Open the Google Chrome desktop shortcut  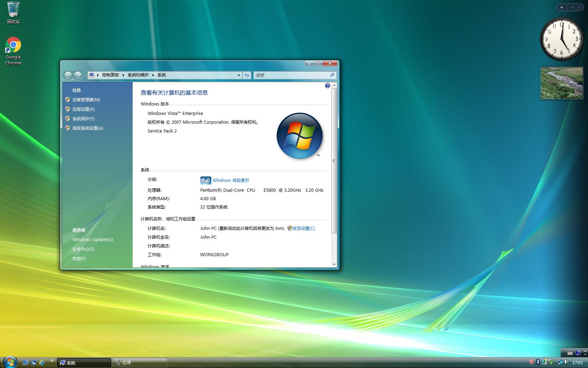13,51
